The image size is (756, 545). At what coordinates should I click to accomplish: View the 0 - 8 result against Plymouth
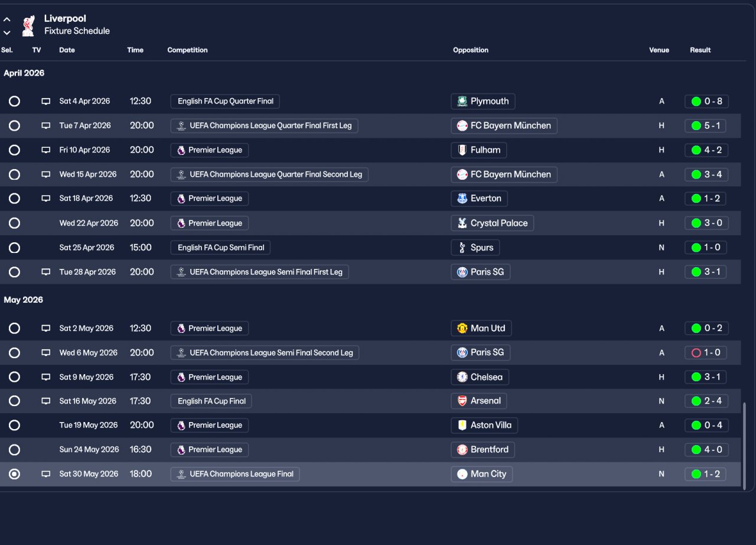tap(706, 101)
